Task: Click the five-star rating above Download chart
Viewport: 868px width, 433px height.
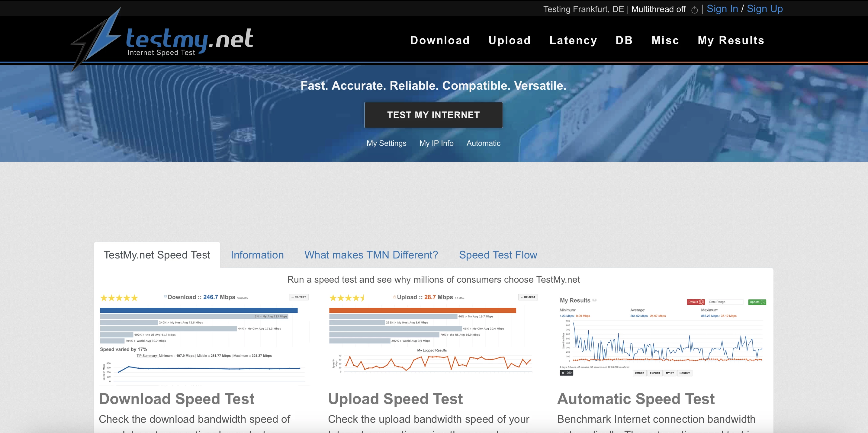Action: coord(119,298)
